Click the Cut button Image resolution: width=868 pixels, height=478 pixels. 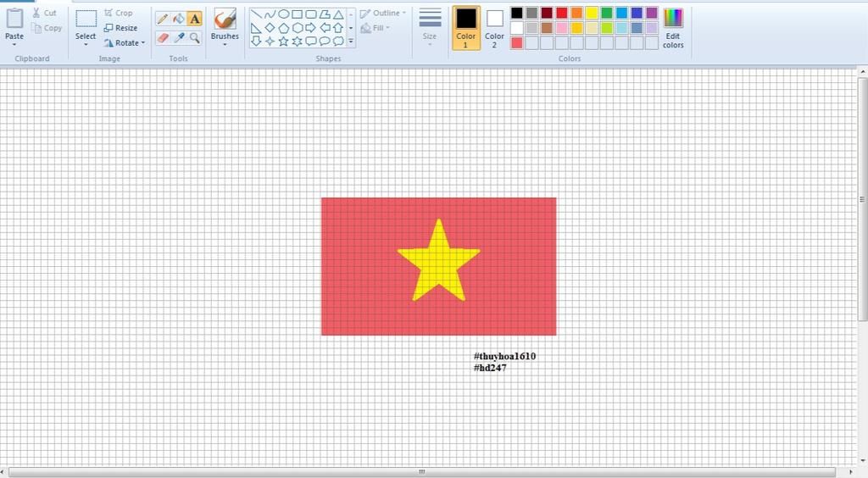44,13
